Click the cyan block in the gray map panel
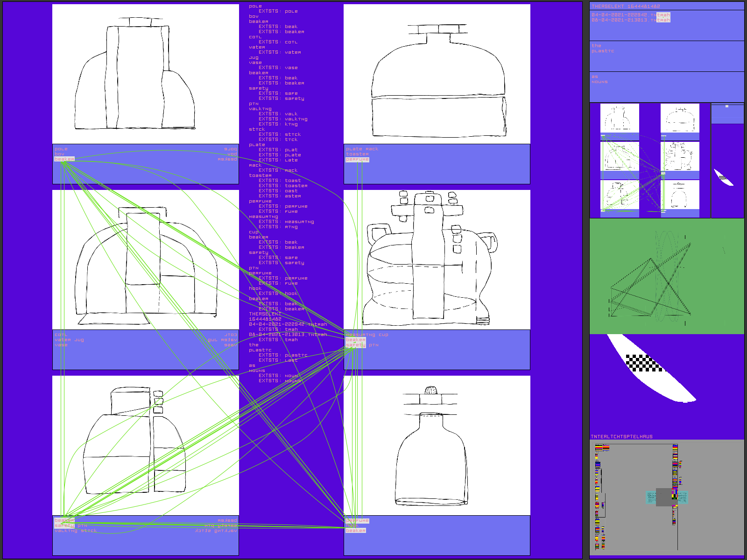This screenshot has height=560, width=747. pyautogui.click(x=651, y=497)
